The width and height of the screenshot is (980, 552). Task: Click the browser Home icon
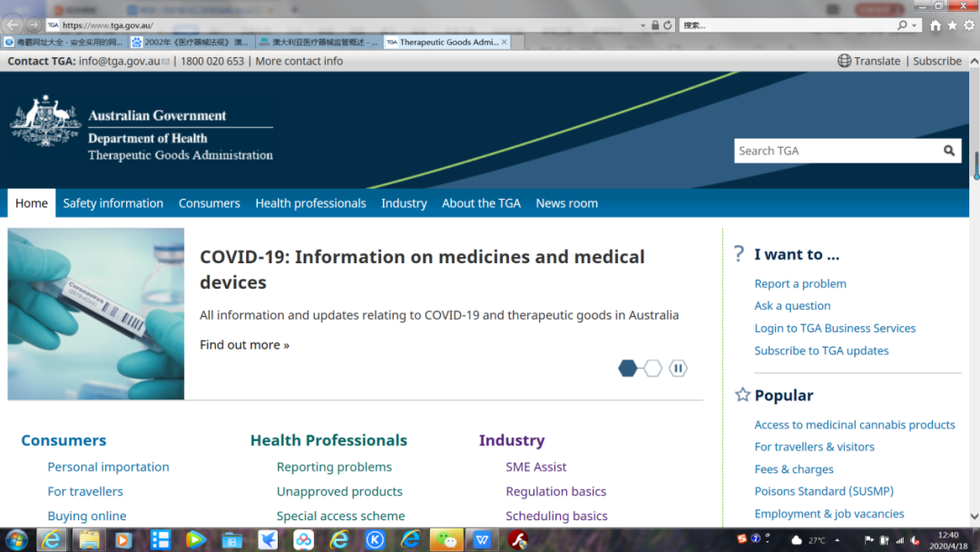[936, 25]
